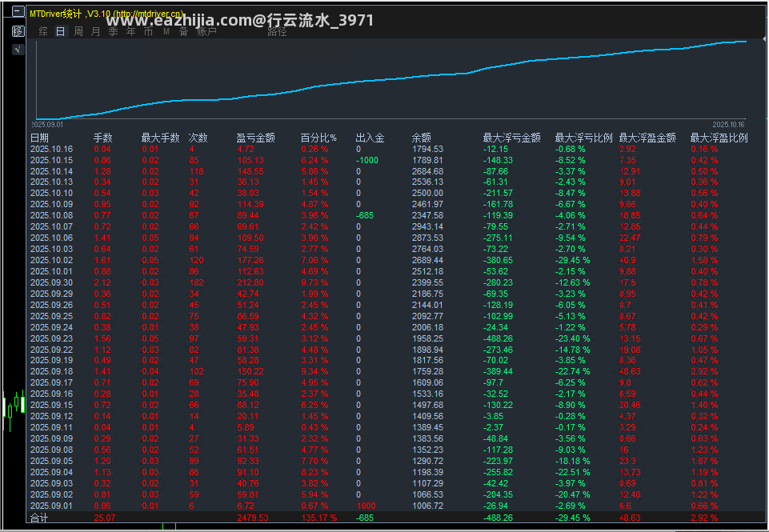
Task: Click balance 2684.68 in the table
Action: (427, 172)
